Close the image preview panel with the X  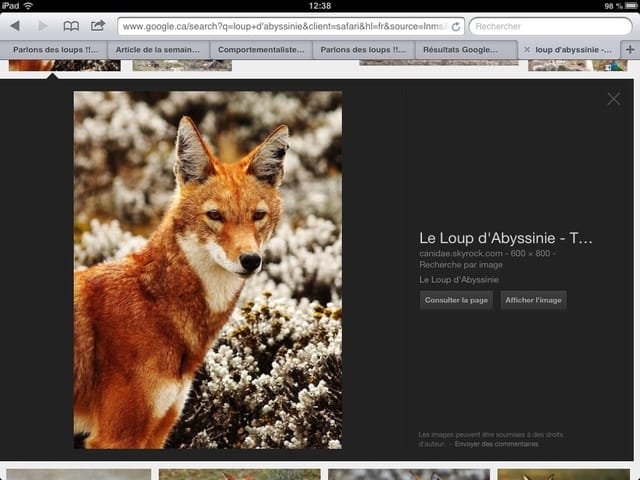613,98
